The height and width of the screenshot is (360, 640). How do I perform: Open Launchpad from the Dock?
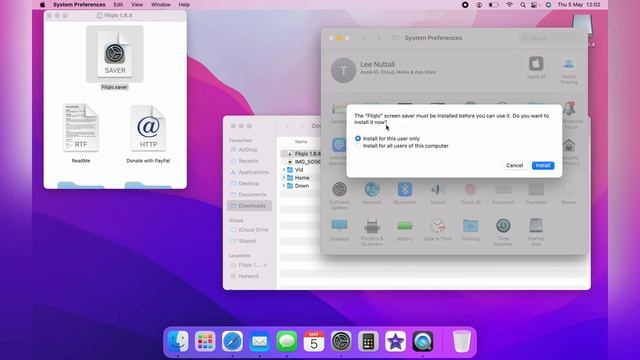(x=205, y=341)
